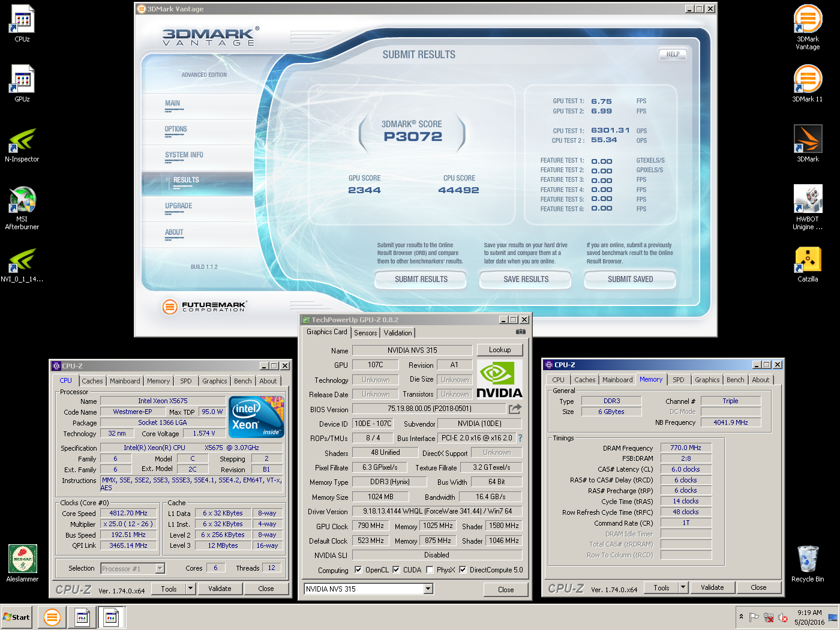Click the BIOS version share/export icon
This screenshot has width=840, height=630.
point(515,409)
